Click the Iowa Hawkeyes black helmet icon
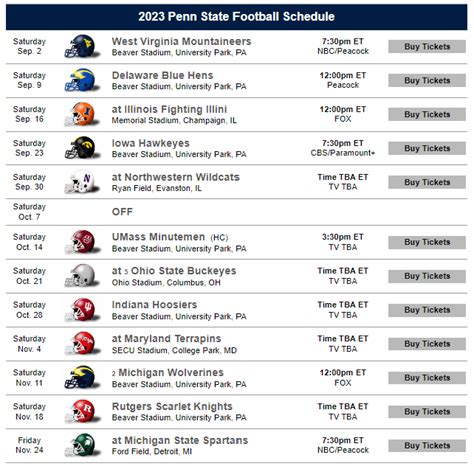Viewport: 474px width, 469px height. click(82, 148)
